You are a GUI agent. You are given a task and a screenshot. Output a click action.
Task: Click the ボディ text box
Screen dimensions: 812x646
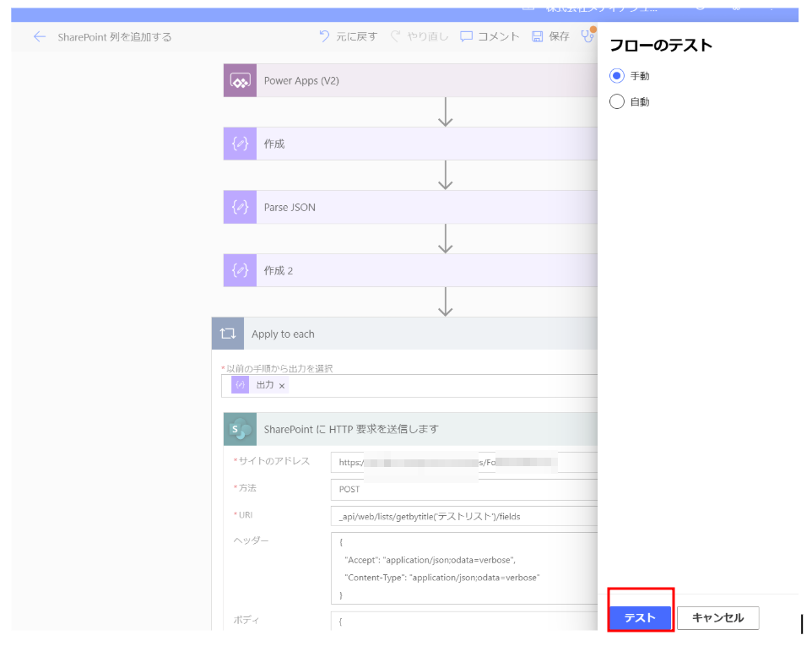pyautogui.click(x=464, y=622)
